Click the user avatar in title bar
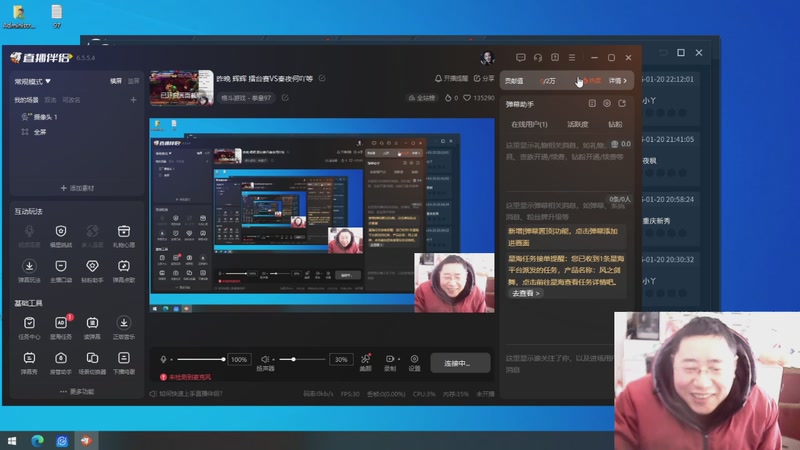The width and height of the screenshot is (800, 450). coord(487,58)
